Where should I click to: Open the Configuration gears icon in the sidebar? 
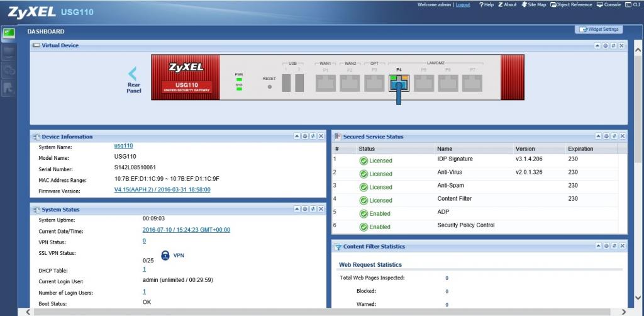coord(9,70)
